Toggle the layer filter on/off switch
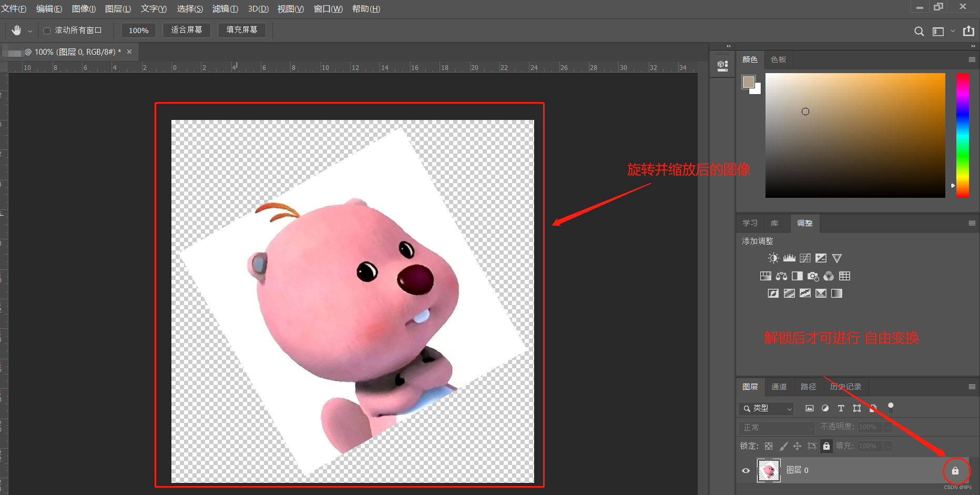The height and width of the screenshot is (495, 980). tap(891, 407)
